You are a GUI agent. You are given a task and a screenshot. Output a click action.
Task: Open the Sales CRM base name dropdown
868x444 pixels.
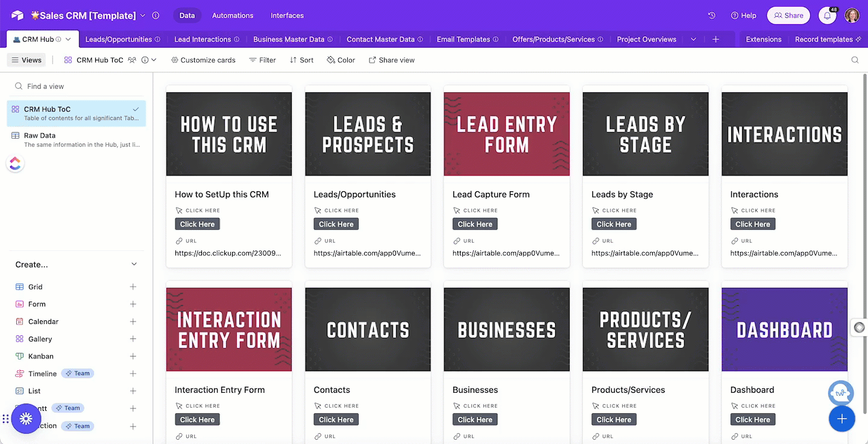pyautogui.click(x=142, y=16)
